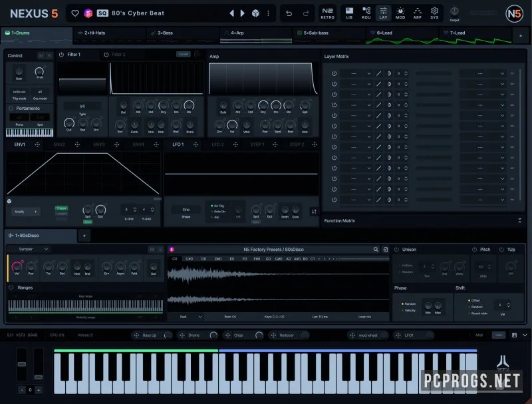532x404 pixels.
Task: Enable Unison power button
Action: (x=396, y=250)
